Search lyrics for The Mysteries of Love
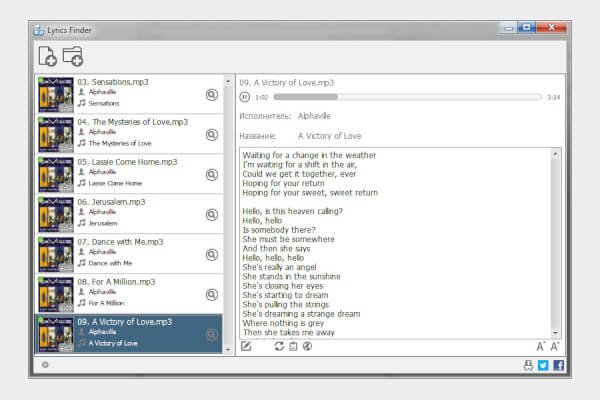Viewport: 600px width, 400px height. coord(212,135)
